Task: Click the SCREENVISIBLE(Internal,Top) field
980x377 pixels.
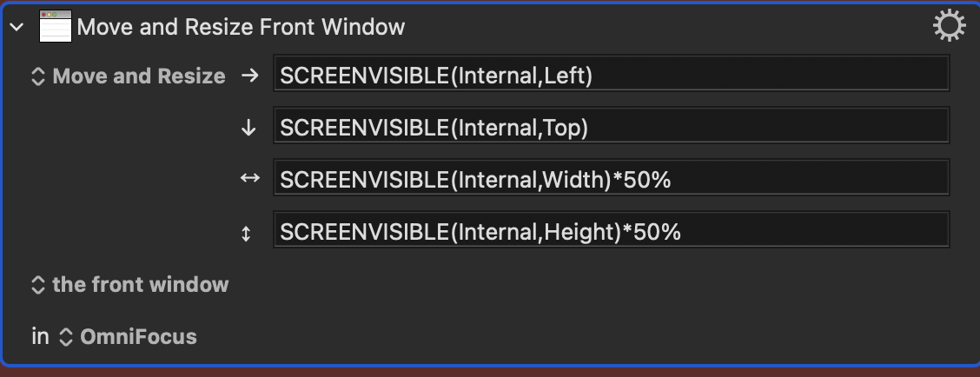Action: point(611,128)
